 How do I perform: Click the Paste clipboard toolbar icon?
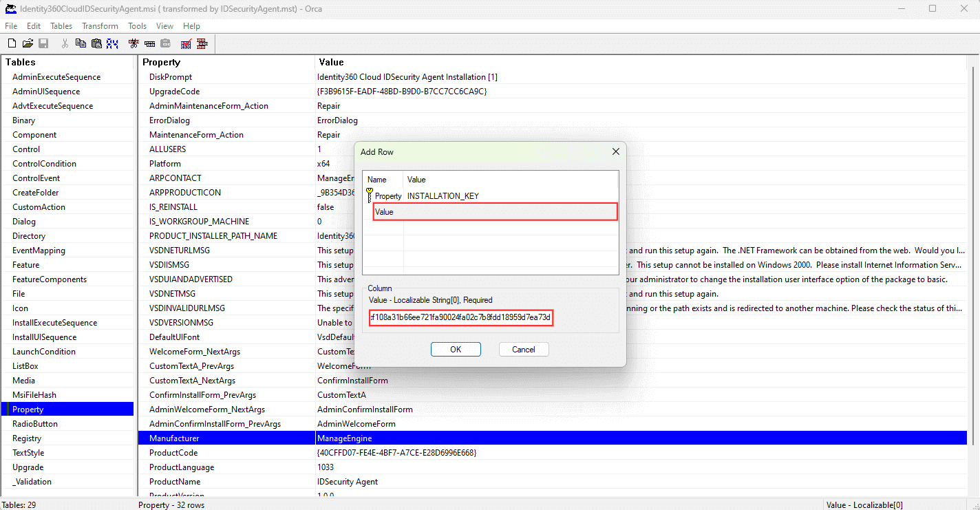[x=96, y=43]
